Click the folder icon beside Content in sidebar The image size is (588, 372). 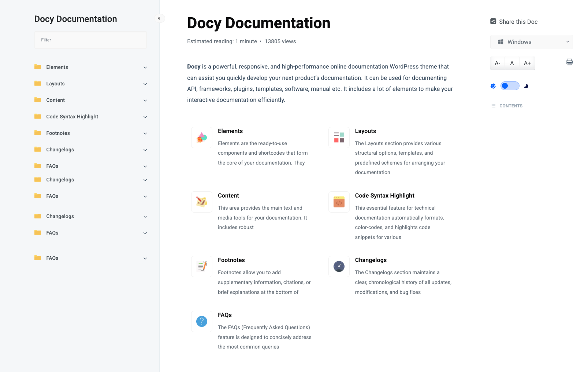[38, 100]
